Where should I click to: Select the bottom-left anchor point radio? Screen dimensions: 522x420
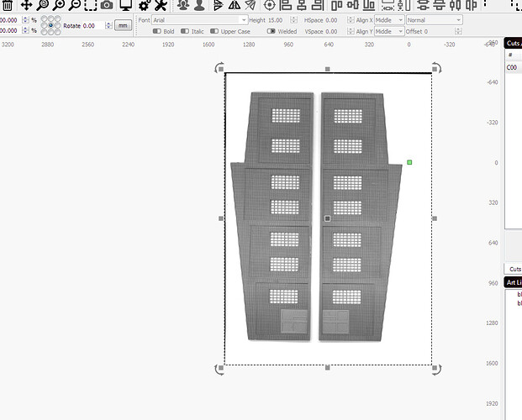click(x=44, y=32)
